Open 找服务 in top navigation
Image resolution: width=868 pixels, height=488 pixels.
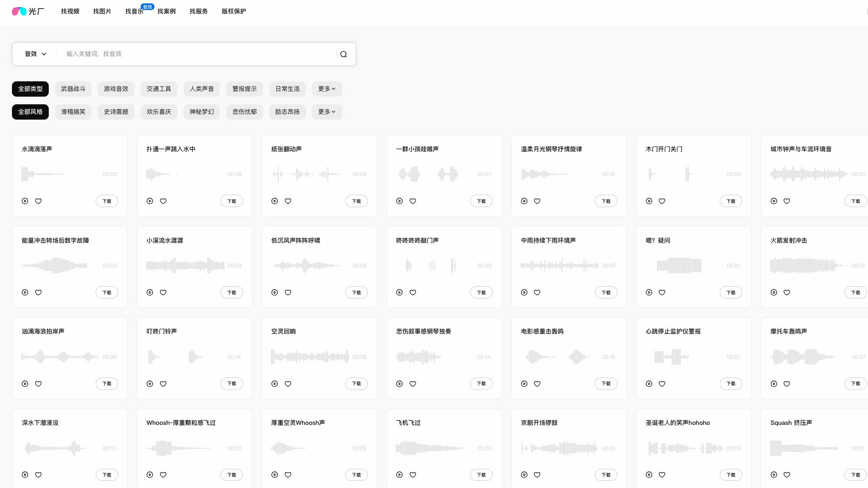[198, 11]
